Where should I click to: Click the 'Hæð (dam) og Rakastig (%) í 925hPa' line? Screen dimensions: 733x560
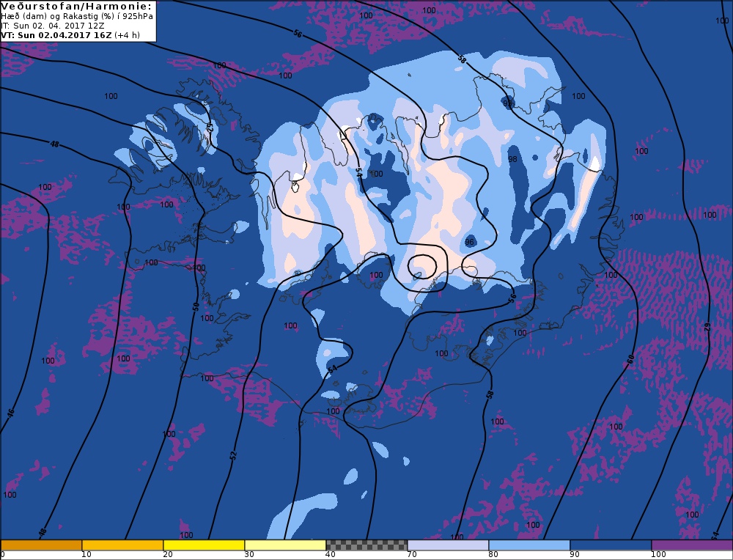[77, 16]
